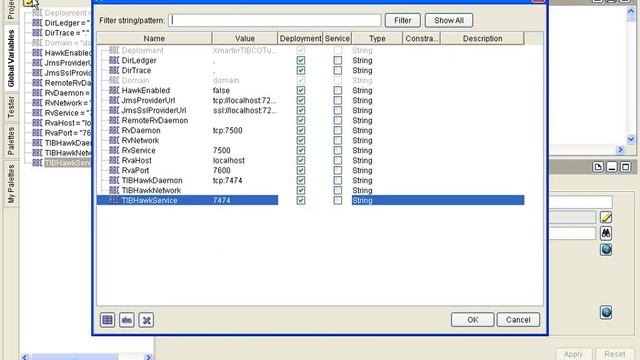Viewport: 640px width, 360px height.
Task: Click the value 'localhost' for RvaHost
Action: tap(229, 160)
